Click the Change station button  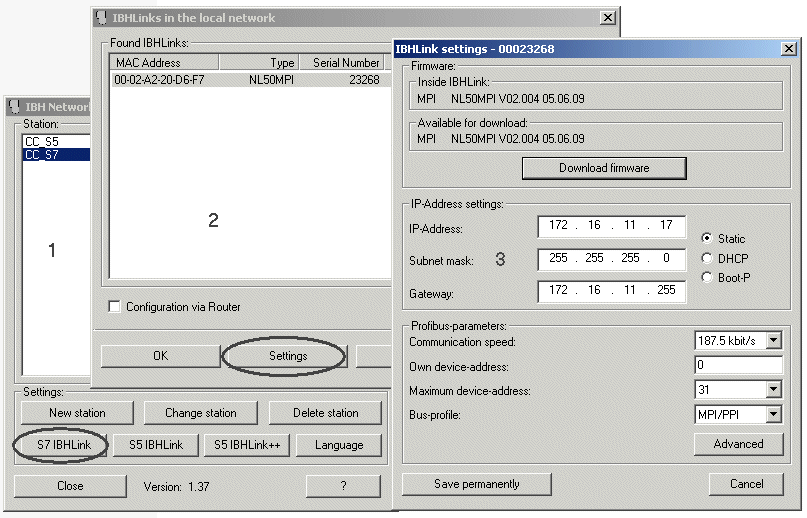click(x=201, y=413)
